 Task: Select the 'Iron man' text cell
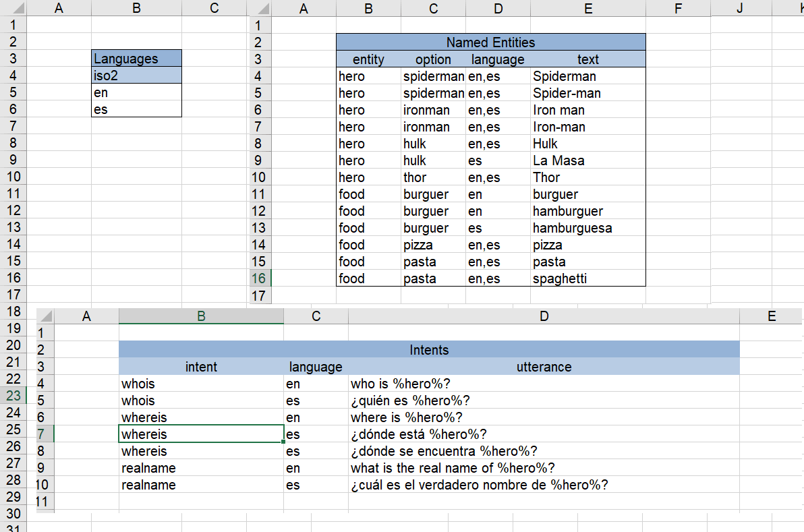588,110
